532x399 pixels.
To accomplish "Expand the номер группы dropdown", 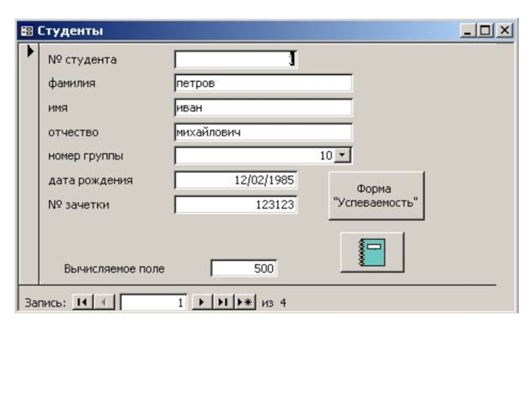I will 342,156.
